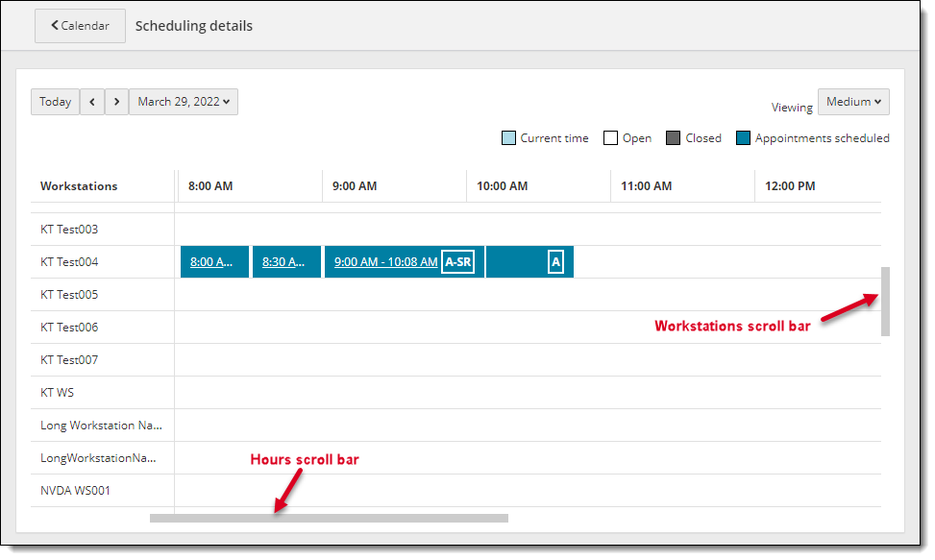
Task: Open the 8:30 A... appointment link
Action: click(283, 262)
